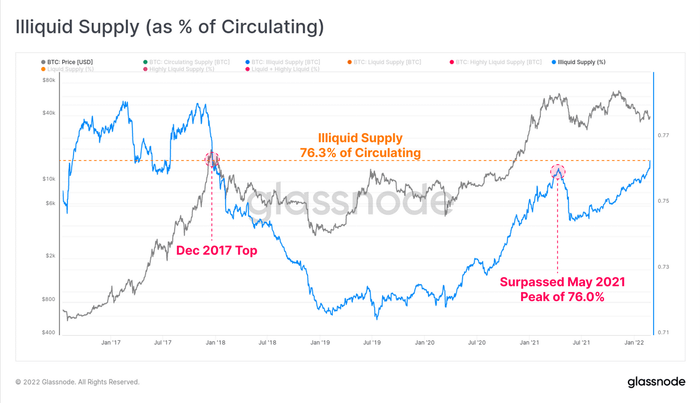Toggle the BTC: Price [USD] legend series
The image size is (700, 403).
pos(67,62)
